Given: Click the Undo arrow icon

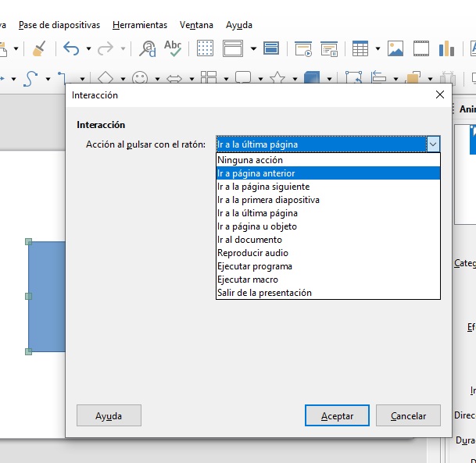Looking at the screenshot, I should pyautogui.click(x=71, y=48).
